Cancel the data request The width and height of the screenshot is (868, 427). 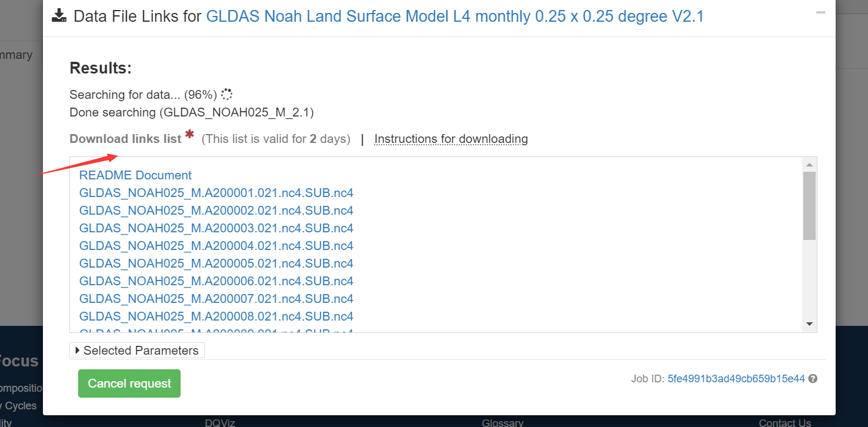(x=129, y=383)
